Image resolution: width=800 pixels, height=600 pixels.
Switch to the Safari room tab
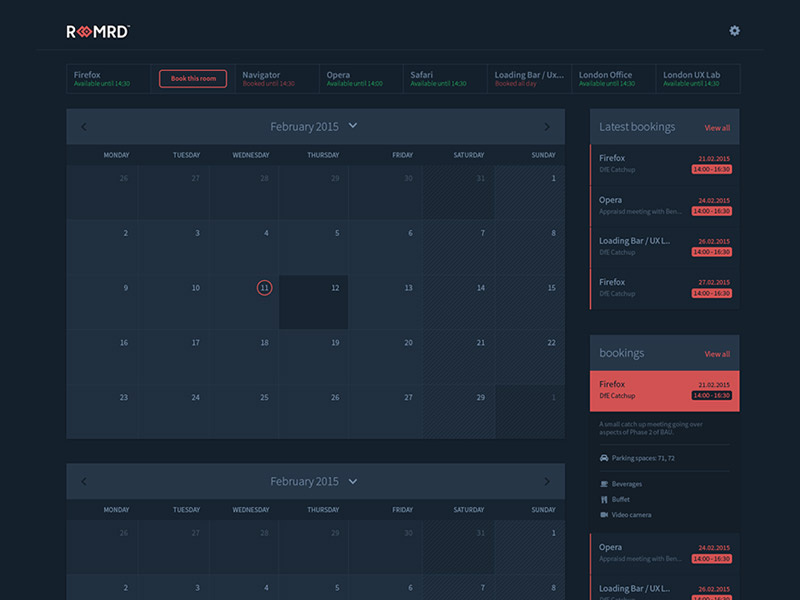pos(437,78)
